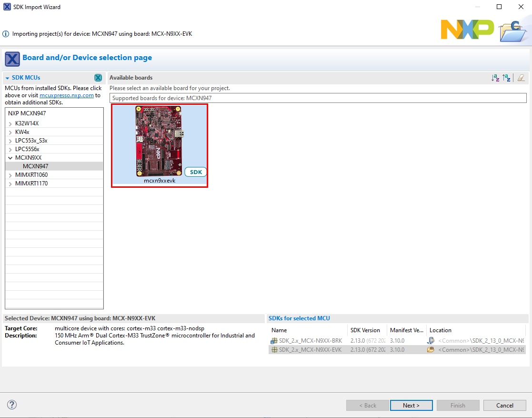Collapse the SDK MCUs section arrow
The width and height of the screenshot is (532, 418).
[8, 78]
